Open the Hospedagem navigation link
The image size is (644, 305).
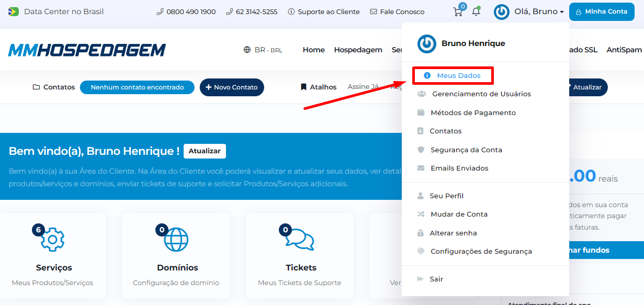(x=358, y=50)
